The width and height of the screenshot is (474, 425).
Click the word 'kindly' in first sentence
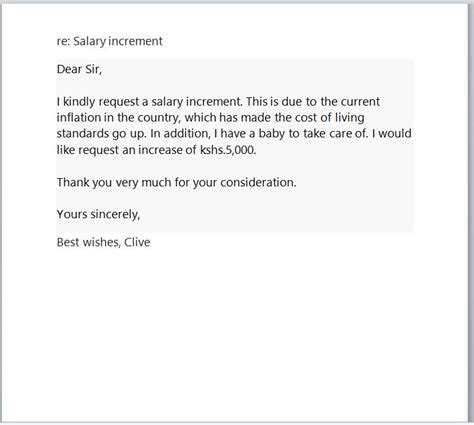point(79,102)
